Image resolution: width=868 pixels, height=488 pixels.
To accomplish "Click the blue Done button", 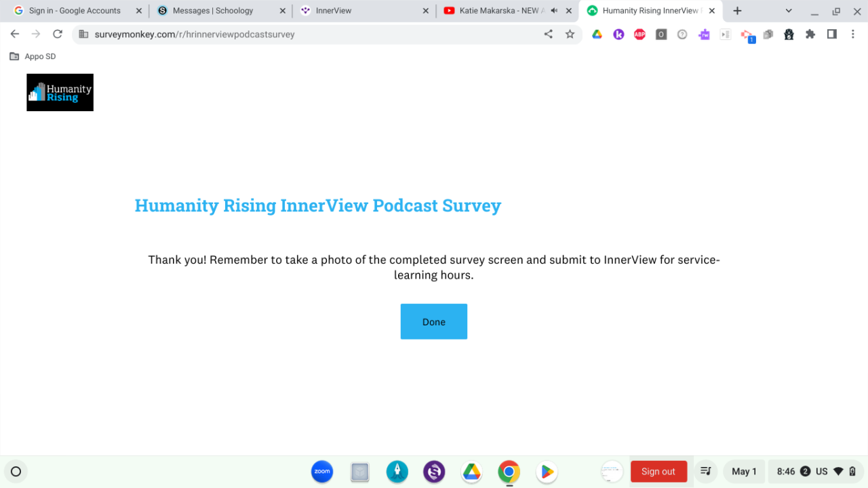I will [434, 321].
